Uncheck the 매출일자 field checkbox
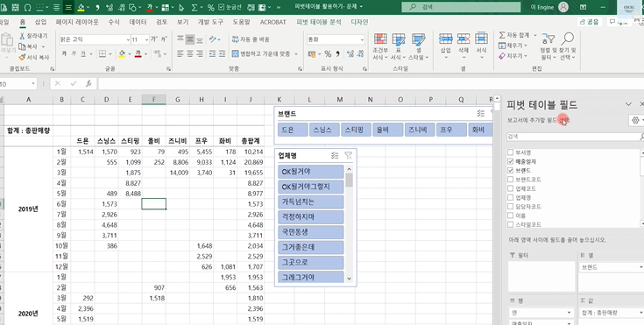Image resolution: width=644 pixels, height=325 pixels. click(511, 161)
